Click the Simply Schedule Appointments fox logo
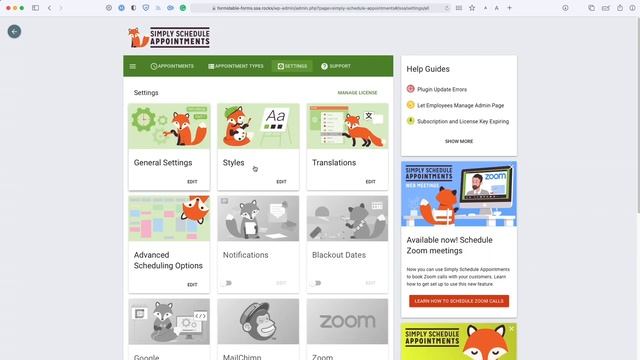 (x=169, y=38)
